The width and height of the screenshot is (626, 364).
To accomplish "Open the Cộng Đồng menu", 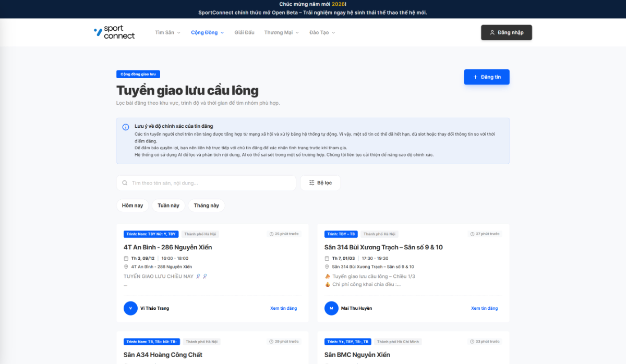I will click(x=207, y=32).
